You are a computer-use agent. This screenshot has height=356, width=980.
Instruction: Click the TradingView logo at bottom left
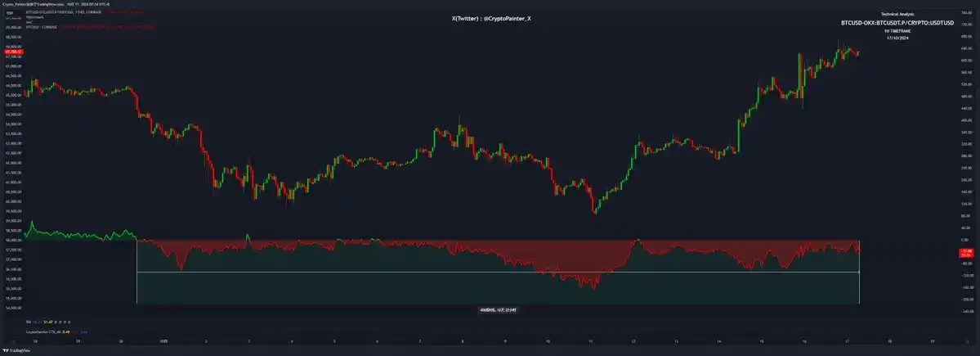[x=15, y=351]
